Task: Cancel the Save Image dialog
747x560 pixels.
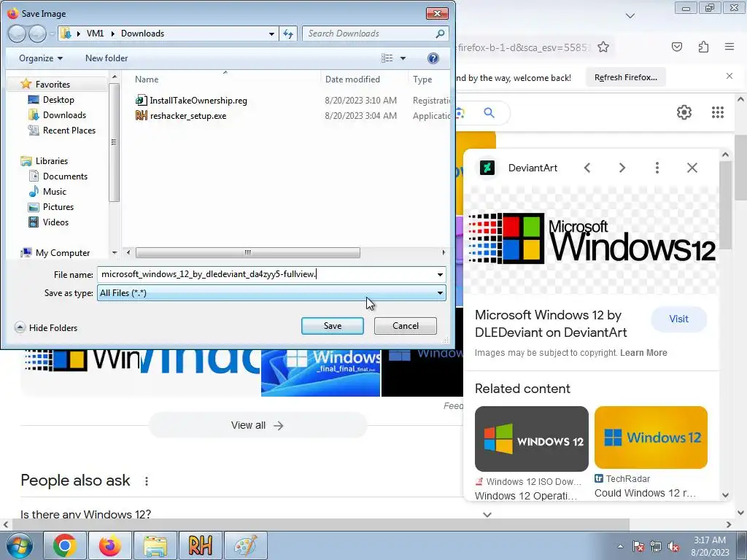Action: coord(406,326)
